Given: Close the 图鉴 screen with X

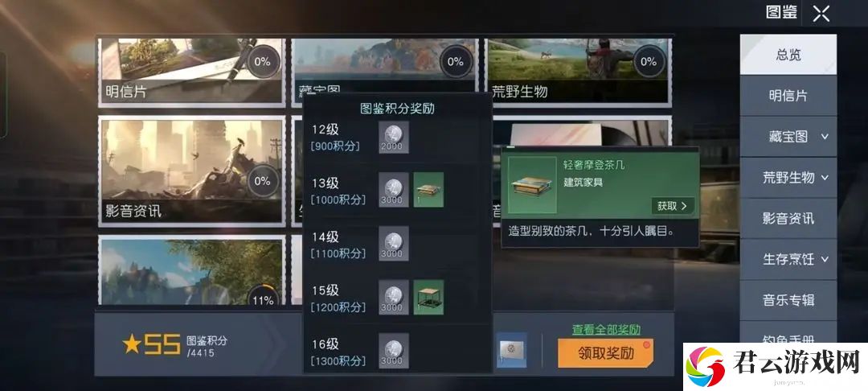Looking at the screenshot, I should 821,14.
